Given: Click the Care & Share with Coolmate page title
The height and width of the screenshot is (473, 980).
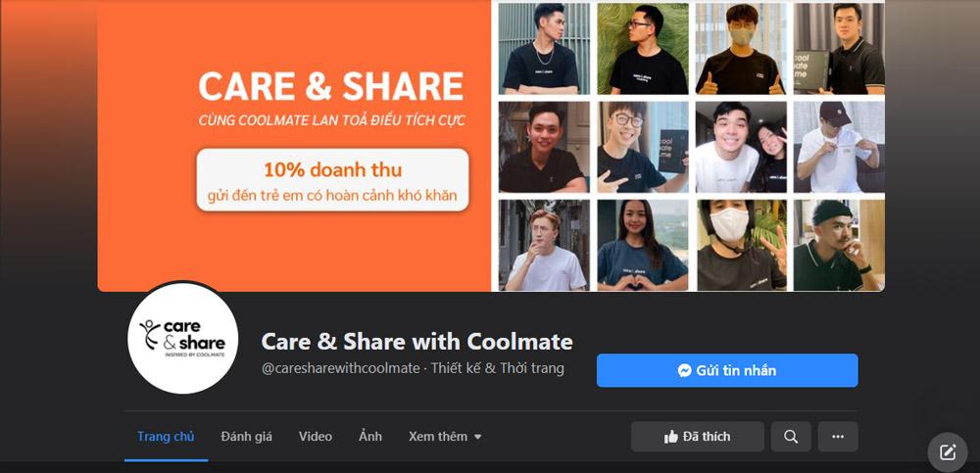Looking at the screenshot, I should 416,342.
